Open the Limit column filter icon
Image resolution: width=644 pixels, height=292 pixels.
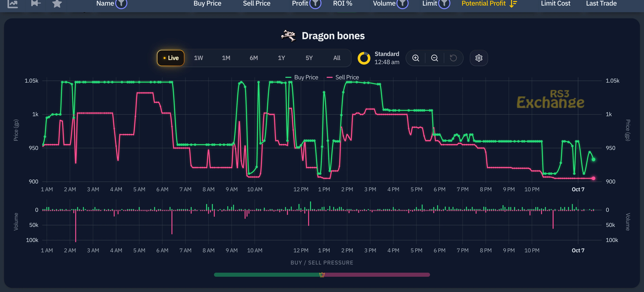(444, 4)
